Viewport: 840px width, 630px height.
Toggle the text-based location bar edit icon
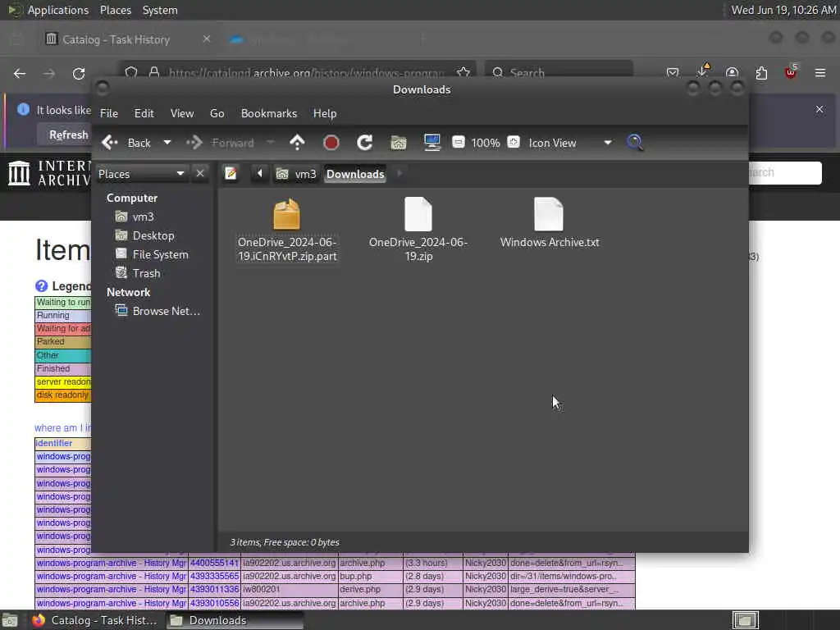(231, 174)
